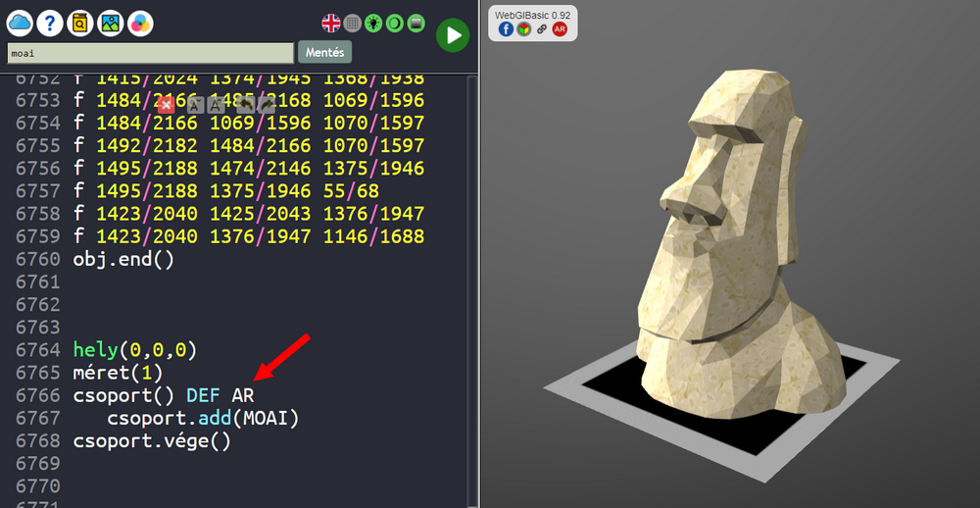Image resolution: width=980 pixels, height=508 pixels.
Task: Open the image gallery icon
Action: click(111, 22)
